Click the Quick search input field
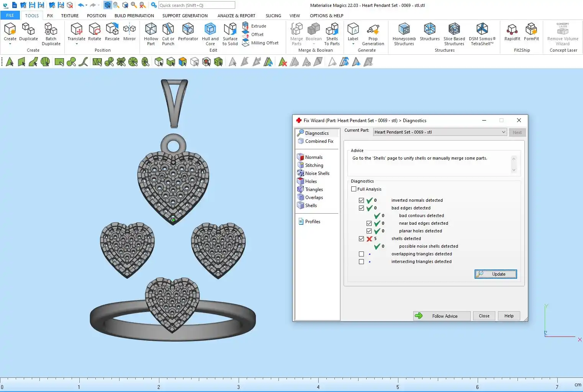Screen dimensions: 583x392 tap(197, 5)
